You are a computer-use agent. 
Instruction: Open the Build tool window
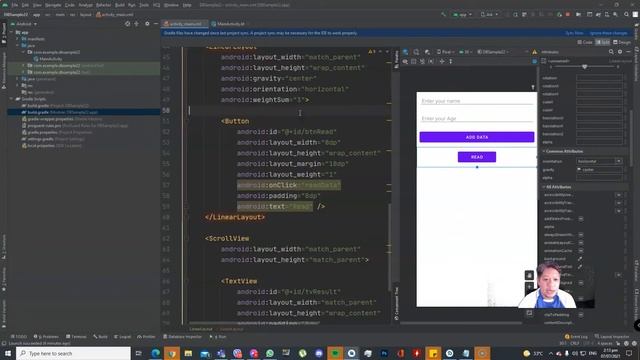100,337
